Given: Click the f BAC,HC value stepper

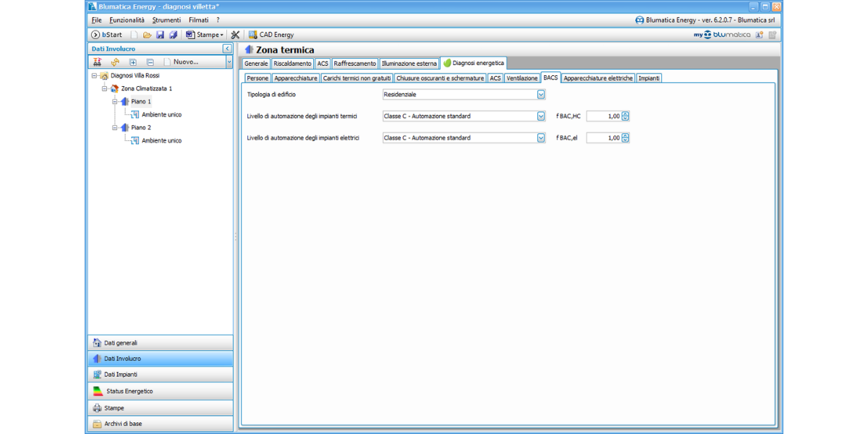Looking at the screenshot, I should pyautogui.click(x=625, y=116).
